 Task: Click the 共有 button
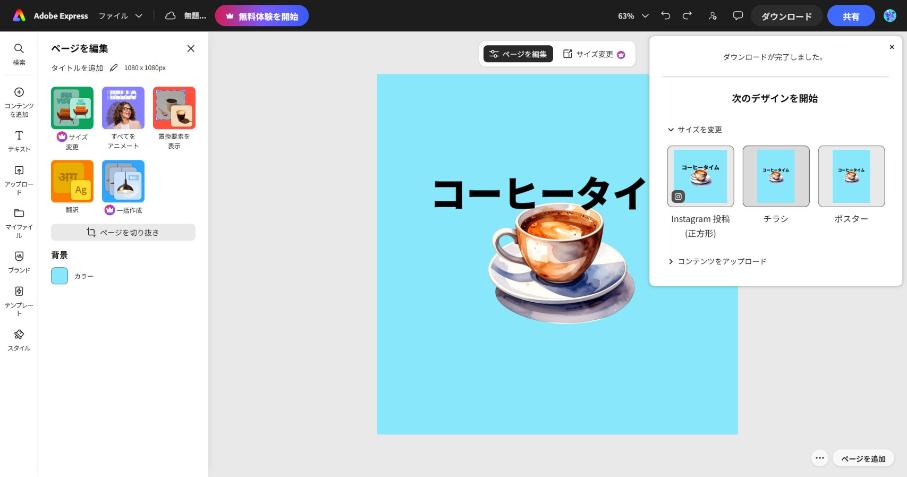(850, 16)
